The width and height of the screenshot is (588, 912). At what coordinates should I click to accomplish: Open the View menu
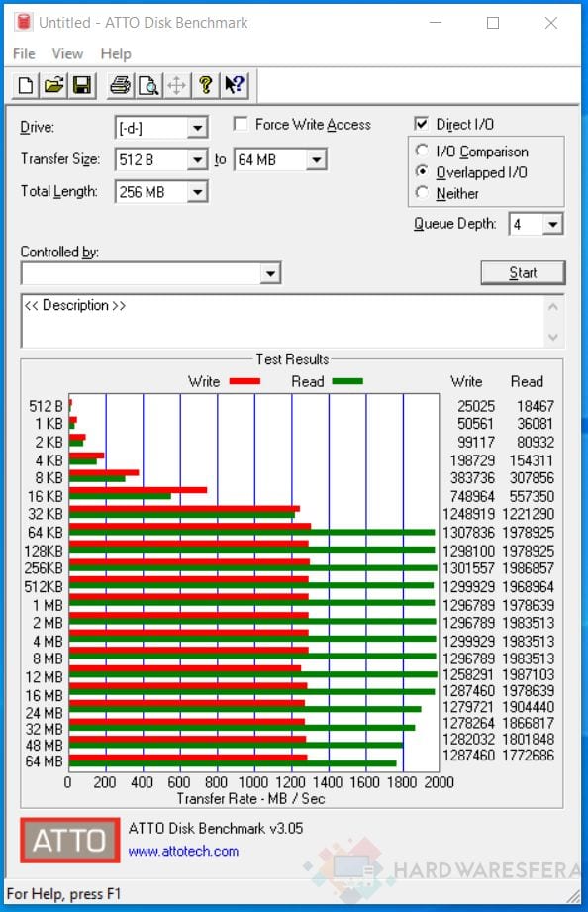click(67, 53)
